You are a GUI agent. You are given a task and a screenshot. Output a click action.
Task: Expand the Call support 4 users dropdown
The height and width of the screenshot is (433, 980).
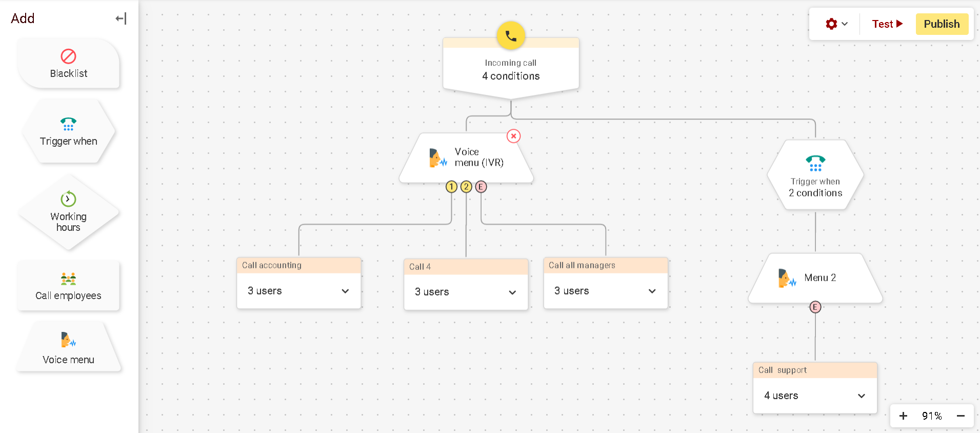pyautogui.click(x=861, y=396)
